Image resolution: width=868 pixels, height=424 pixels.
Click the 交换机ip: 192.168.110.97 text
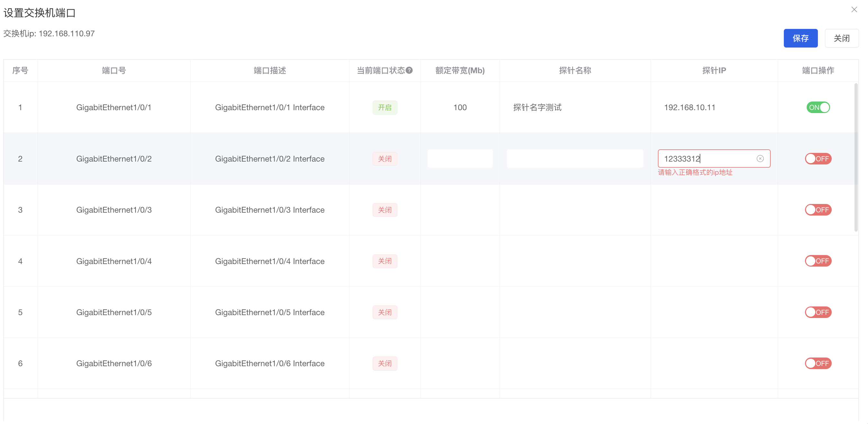[49, 33]
